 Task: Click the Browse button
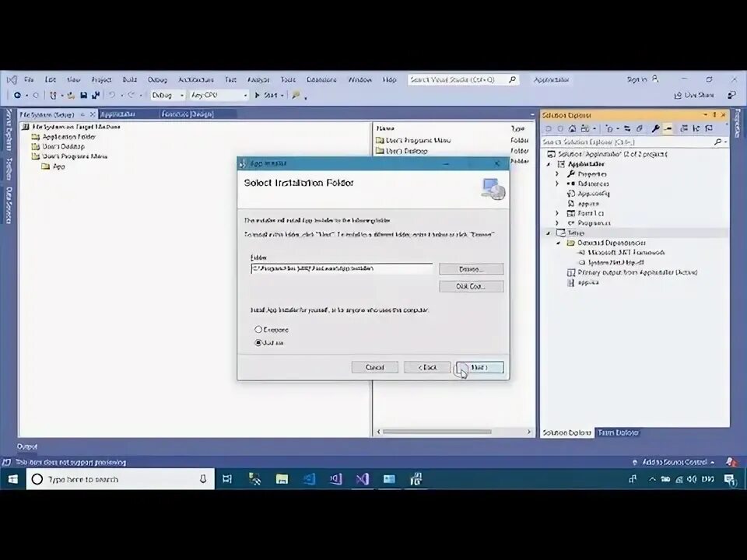coord(472,269)
